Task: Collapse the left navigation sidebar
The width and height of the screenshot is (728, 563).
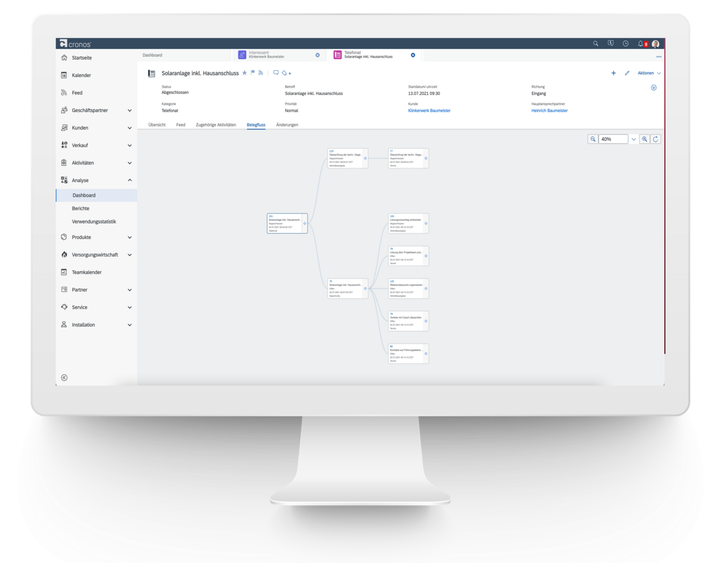Action: [64, 378]
